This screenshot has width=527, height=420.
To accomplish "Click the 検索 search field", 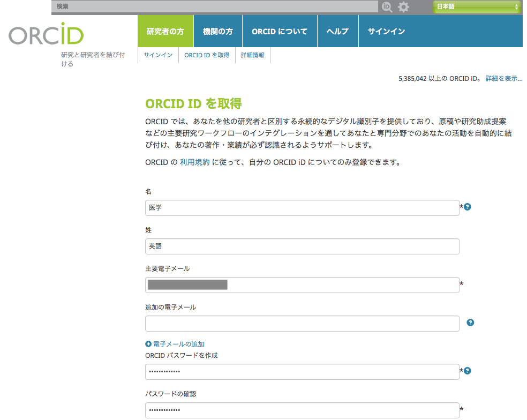I will [215, 7].
